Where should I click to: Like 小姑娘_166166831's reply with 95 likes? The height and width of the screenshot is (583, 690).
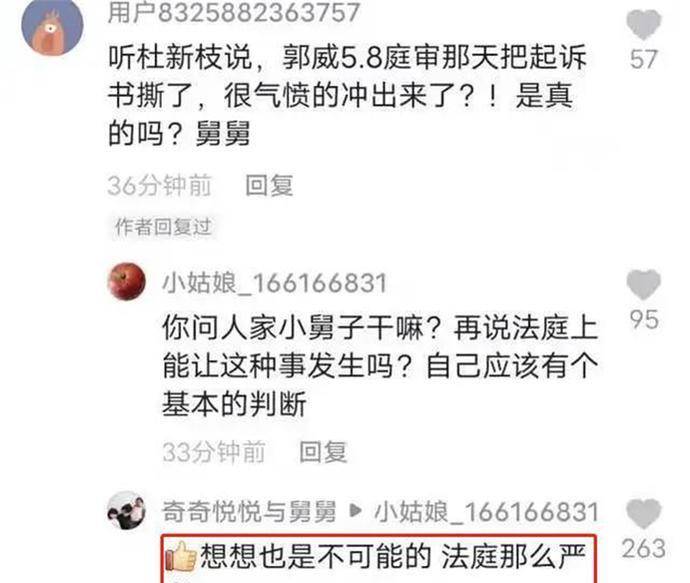643,285
